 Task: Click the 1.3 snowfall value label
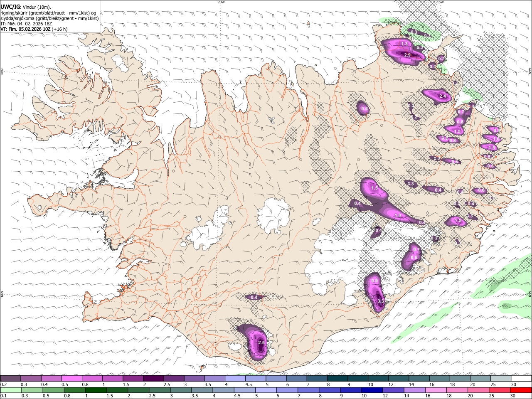click(x=404, y=44)
